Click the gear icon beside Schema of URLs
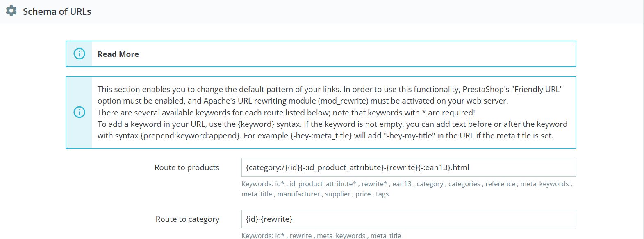The image size is (644, 239). [x=11, y=11]
